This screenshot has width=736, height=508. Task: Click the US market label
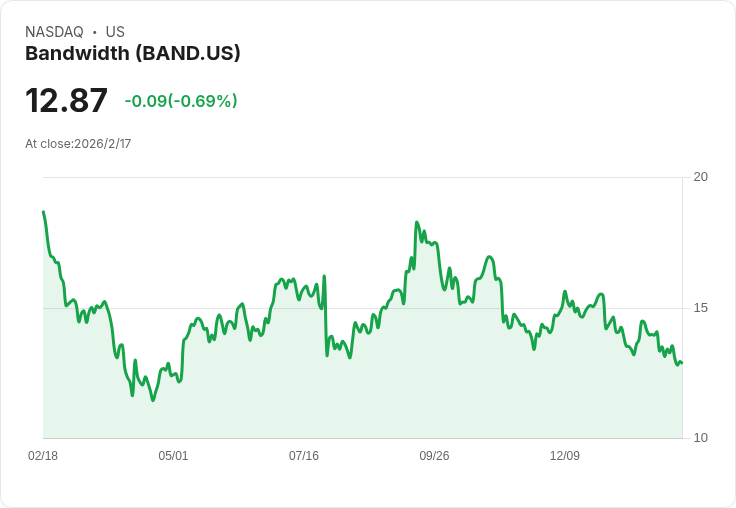click(115, 32)
